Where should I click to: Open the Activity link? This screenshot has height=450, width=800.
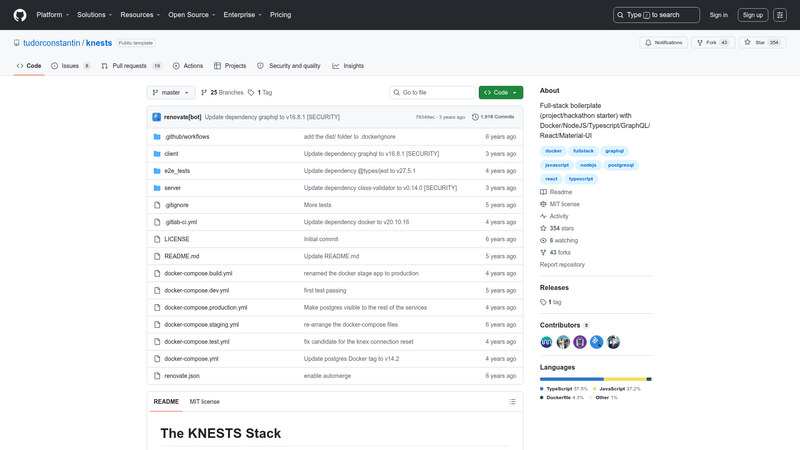pos(554,216)
